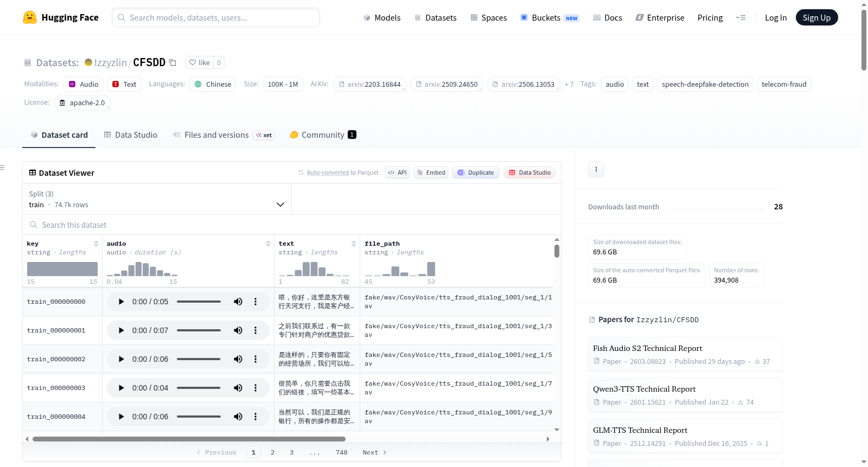Play audio for train_000000003
The height and width of the screenshot is (467, 868).
(121, 388)
